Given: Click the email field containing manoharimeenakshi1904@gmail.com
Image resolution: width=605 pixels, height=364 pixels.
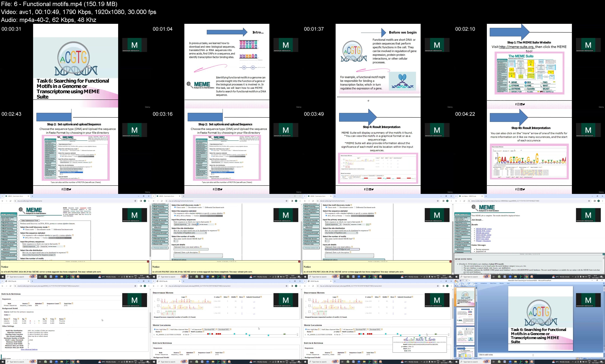Looking at the screenshot, I should point(342,249).
